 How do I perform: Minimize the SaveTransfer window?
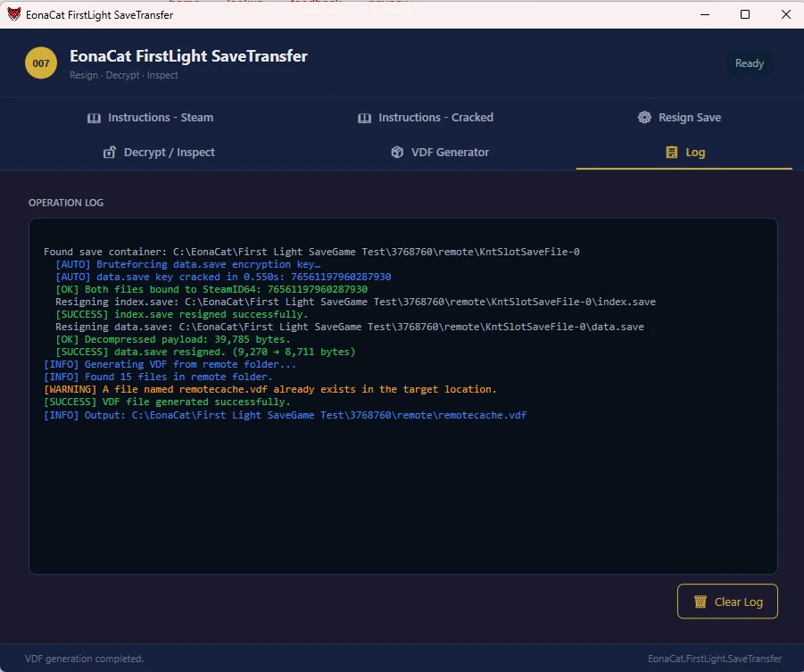(705, 14)
